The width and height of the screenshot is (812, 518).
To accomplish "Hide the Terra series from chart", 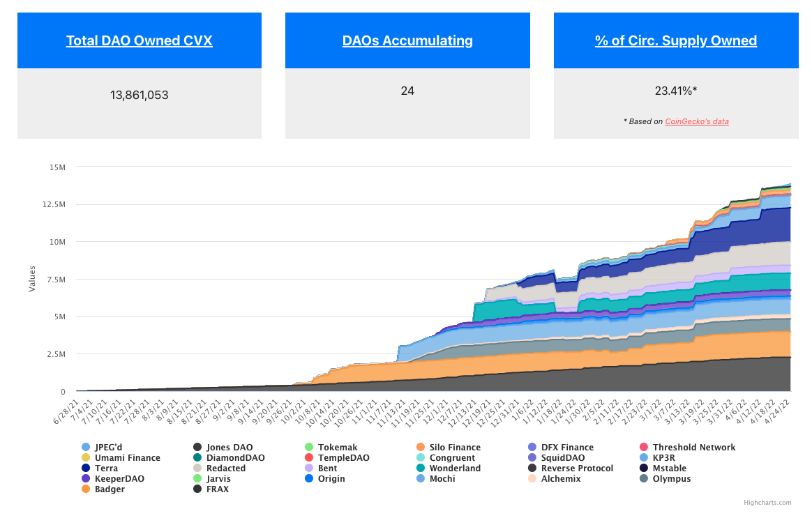I will pyautogui.click(x=106, y=469).
